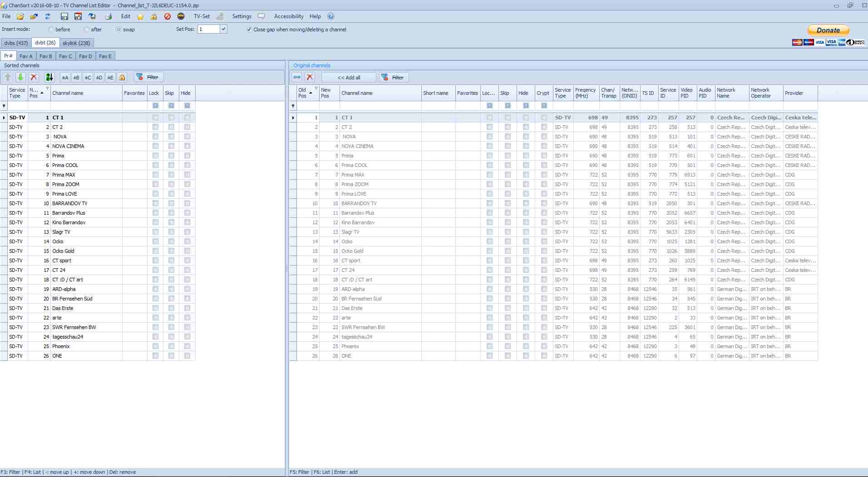Click the reopen recent file icon
The height and width of the screenshot is (477, 868).
[x=34, y=16]
